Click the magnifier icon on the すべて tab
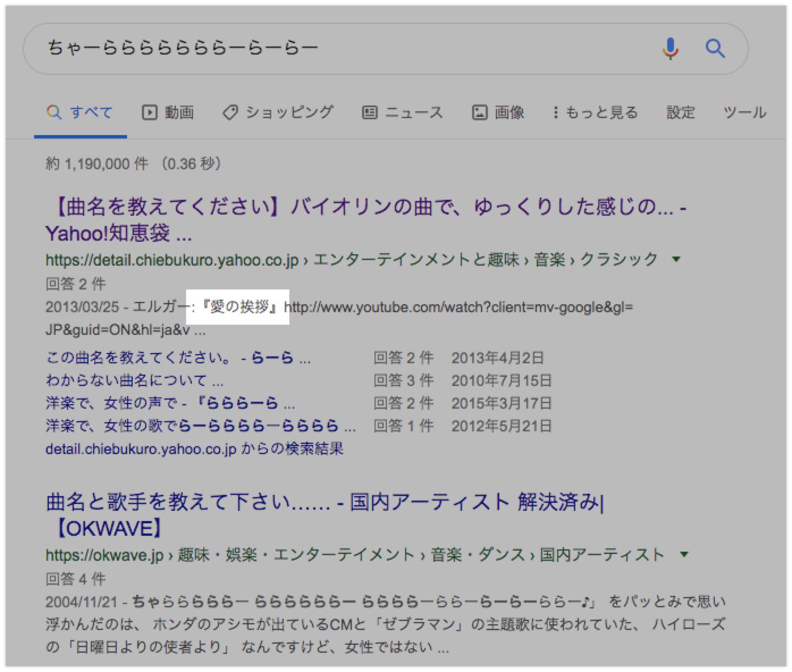 pyautogui.click(x=54, y=112)
